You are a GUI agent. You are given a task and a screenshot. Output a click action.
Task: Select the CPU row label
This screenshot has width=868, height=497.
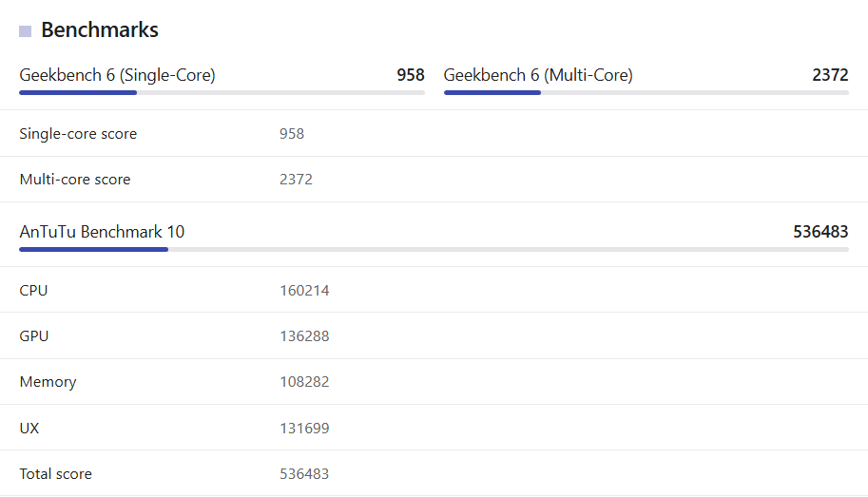[x=33, y=291]
